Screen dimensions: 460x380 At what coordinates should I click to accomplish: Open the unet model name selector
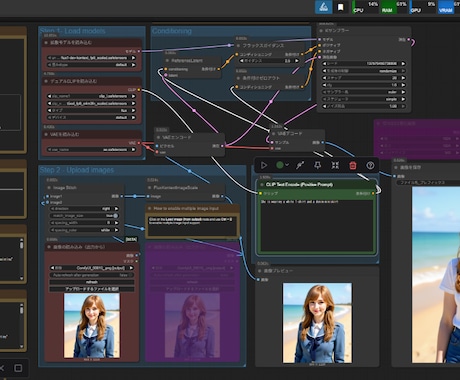click(x=91, y=58)
